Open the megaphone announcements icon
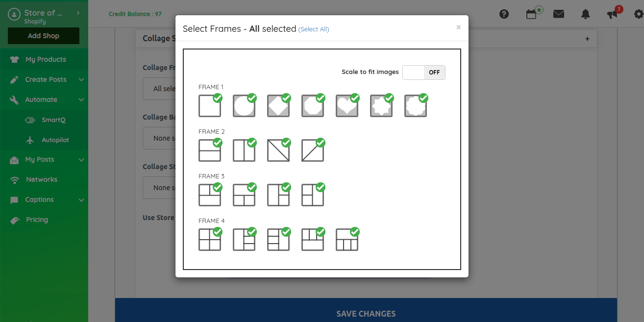This screenshot has height=322, width=644. 612,14
